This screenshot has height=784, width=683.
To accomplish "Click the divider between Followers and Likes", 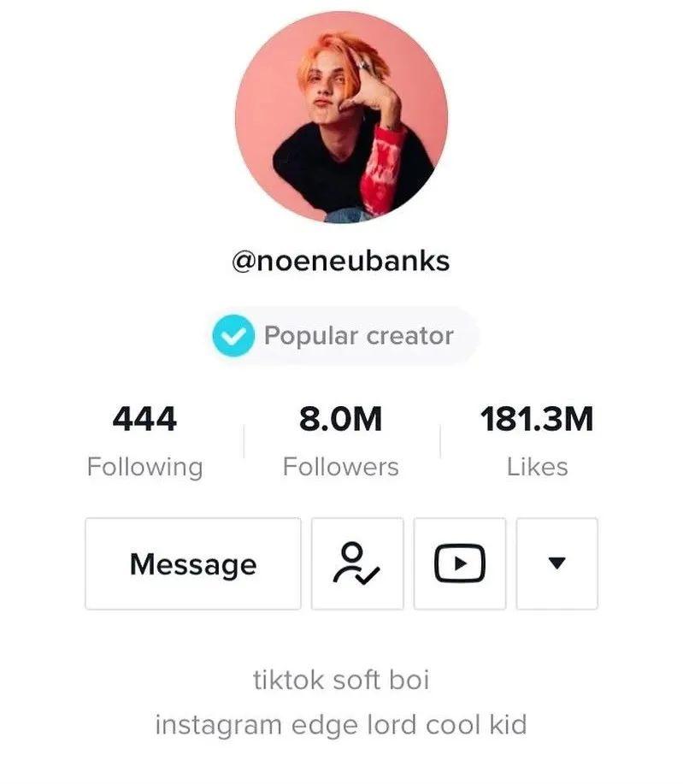I will click(440, 441).
